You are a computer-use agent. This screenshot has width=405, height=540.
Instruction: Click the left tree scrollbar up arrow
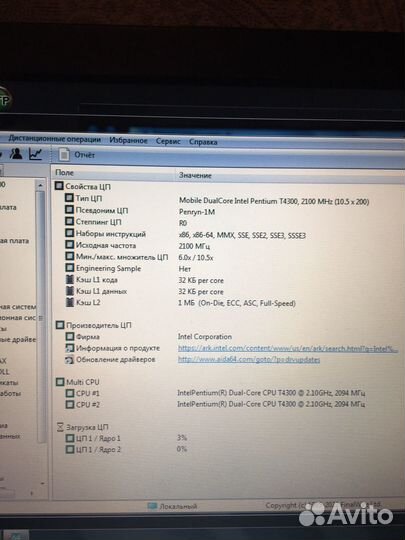[40, 185]
